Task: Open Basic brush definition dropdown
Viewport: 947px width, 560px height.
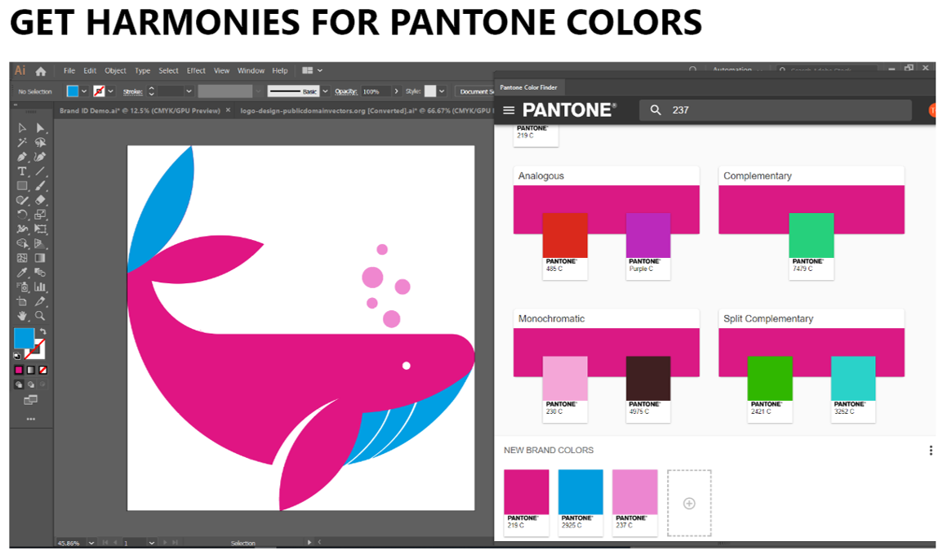Action: coord(325,91)
